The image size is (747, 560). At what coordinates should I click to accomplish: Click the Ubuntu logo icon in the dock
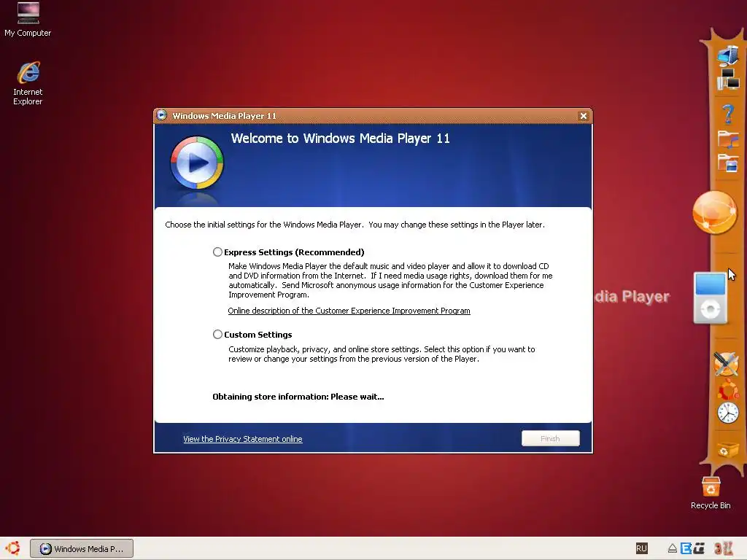coord(728,391)
